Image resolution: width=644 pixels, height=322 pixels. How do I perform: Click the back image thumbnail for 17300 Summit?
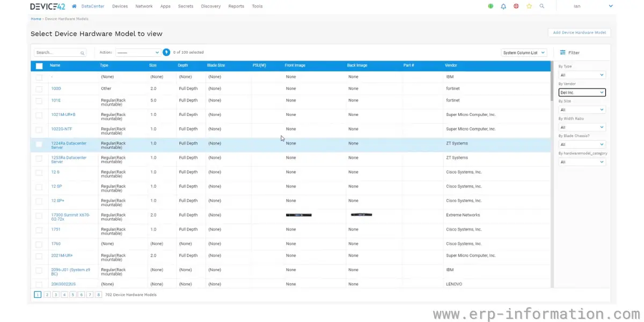tap(361, 215)
